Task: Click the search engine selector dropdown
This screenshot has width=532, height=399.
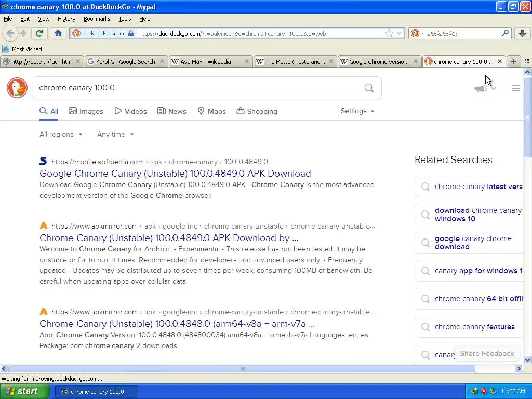Action: pos(417,33)
